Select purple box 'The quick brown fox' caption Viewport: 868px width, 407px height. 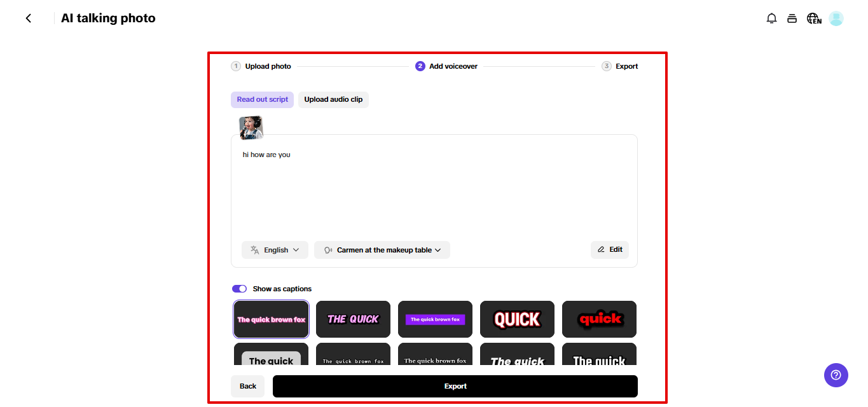[435, 319]
